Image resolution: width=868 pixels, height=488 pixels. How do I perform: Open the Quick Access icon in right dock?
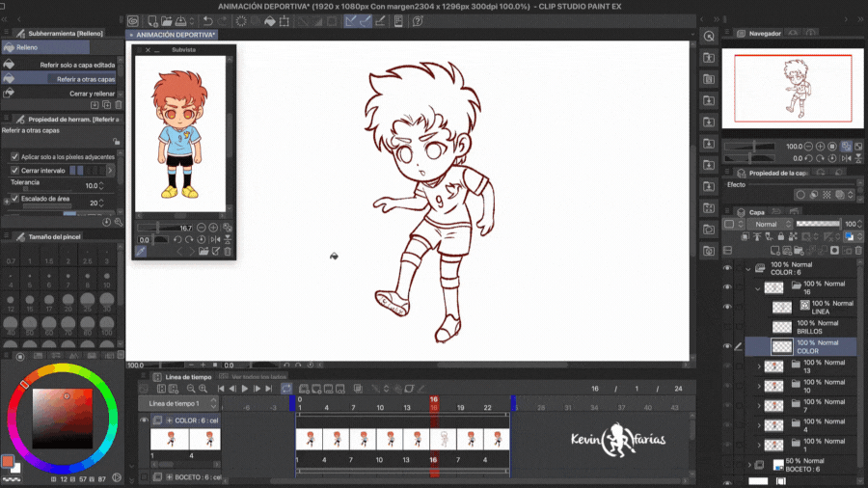click(709, 37)
